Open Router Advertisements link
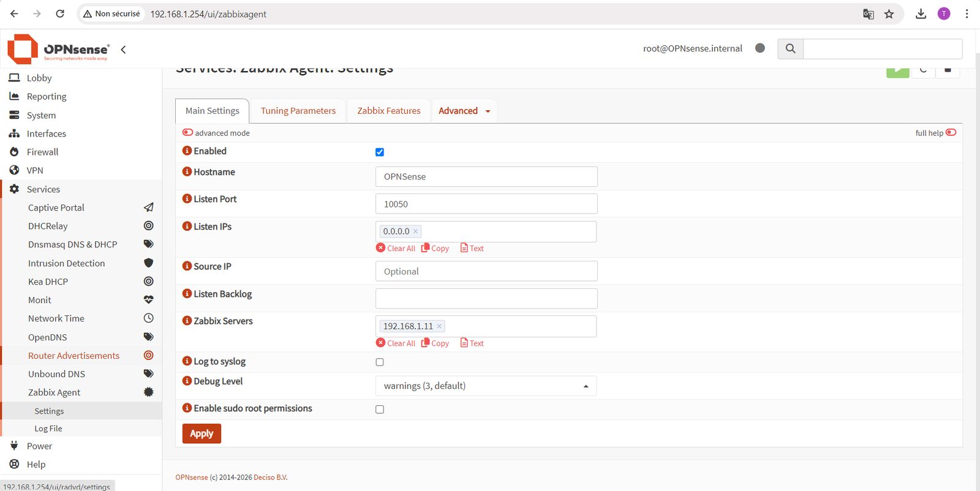Image resolution: width=980 pixels, height=491 pixels. (x=73, y=356)
